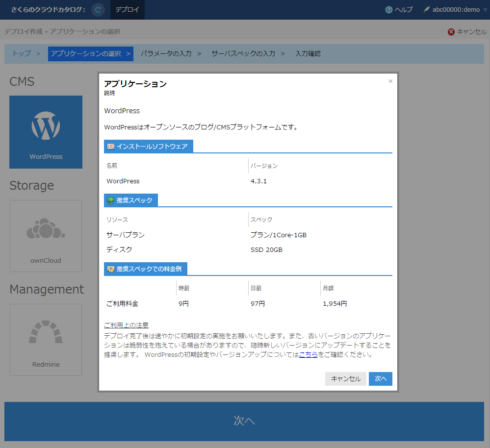Click the dialog 次へ button
This screenshot has height=448, width=490.
coord(380,379)
